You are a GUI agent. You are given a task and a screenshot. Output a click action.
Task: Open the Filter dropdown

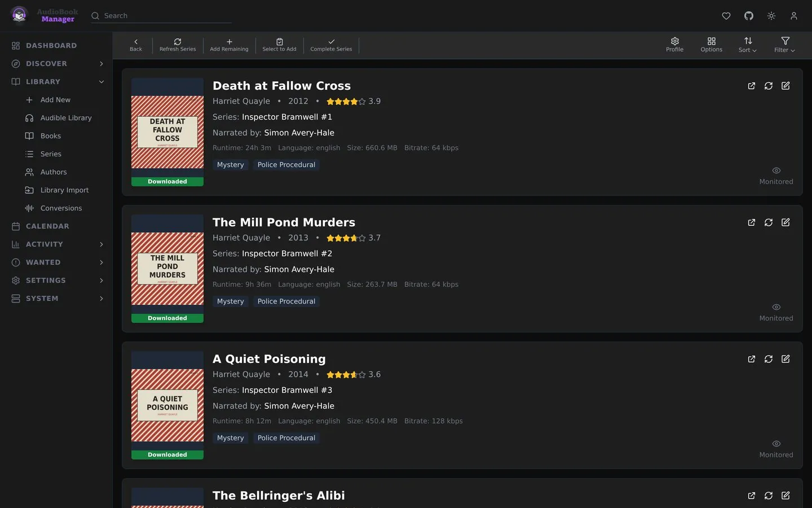[785, 45]
